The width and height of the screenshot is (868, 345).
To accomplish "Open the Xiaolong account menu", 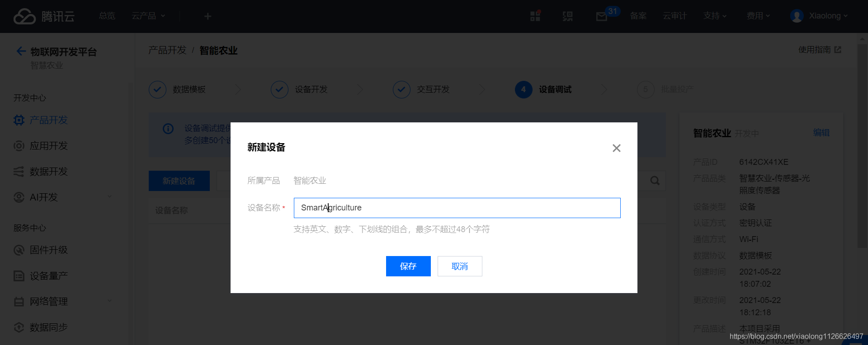I will [828, 16].
